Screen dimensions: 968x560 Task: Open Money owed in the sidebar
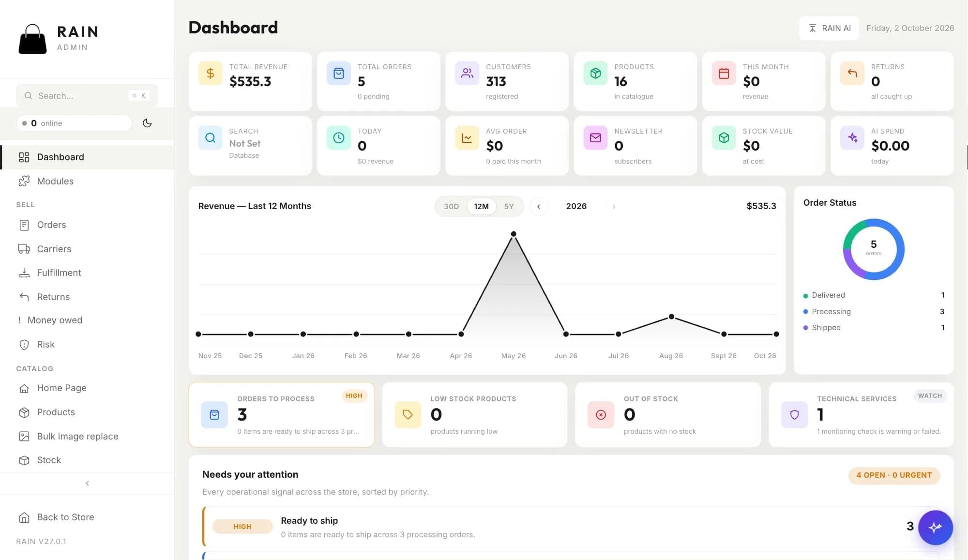87,320
